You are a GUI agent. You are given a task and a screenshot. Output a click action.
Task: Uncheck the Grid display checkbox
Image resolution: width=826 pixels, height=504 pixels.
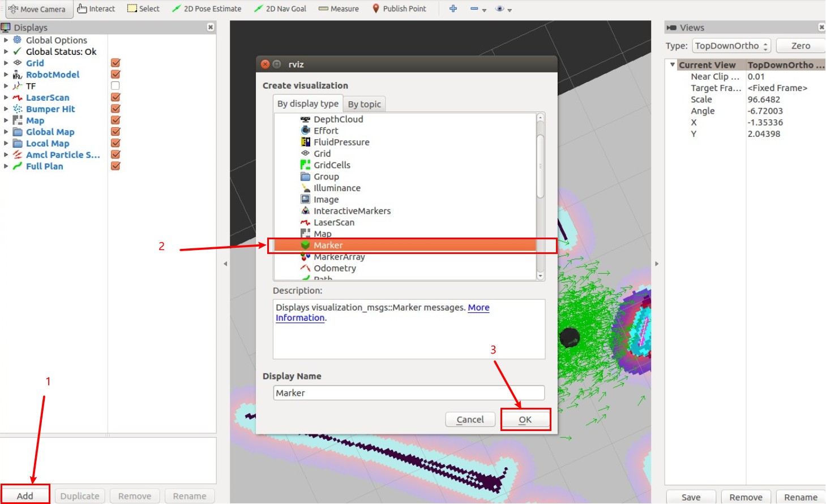(115, 63)
